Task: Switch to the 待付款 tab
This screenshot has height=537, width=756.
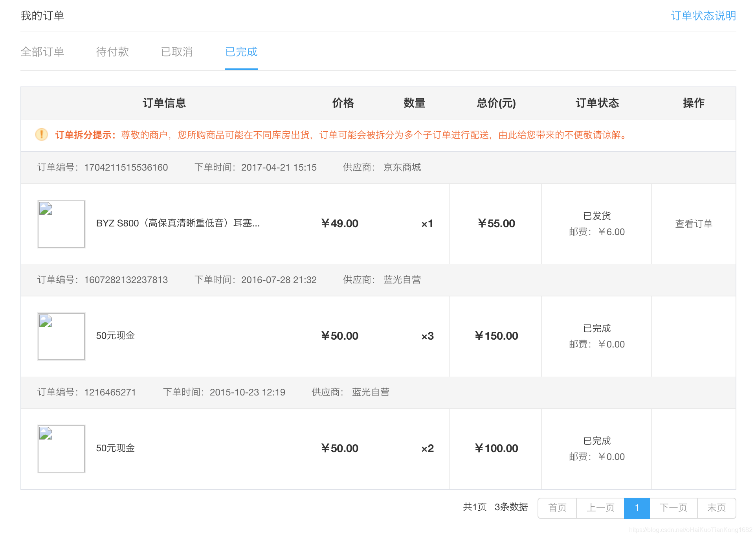Action: [112, 51]
